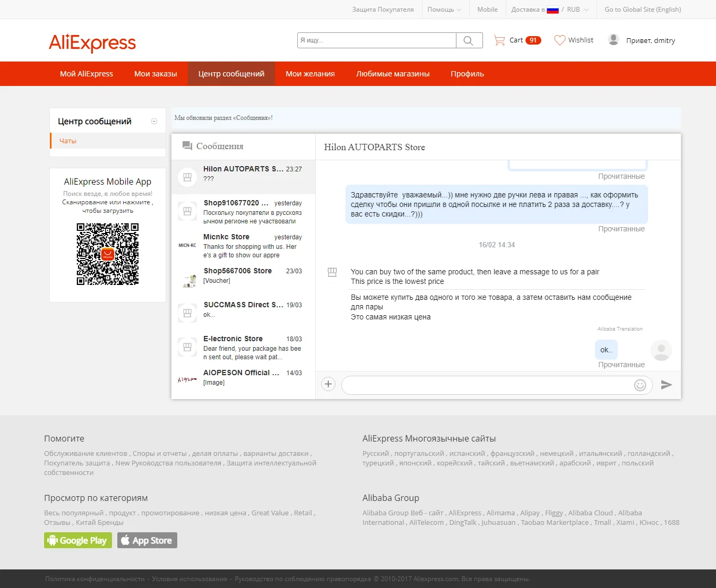Expand the Помощь dropdown

pyautogui.click(x=444, y=10)
